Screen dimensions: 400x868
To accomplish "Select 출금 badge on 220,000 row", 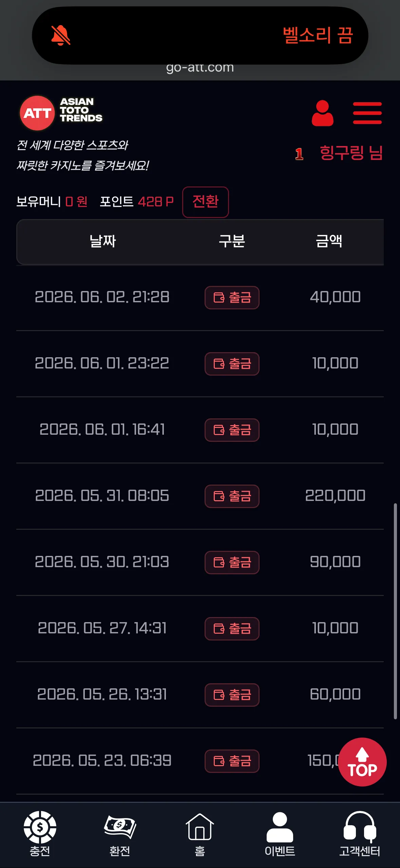I will 232,496.
